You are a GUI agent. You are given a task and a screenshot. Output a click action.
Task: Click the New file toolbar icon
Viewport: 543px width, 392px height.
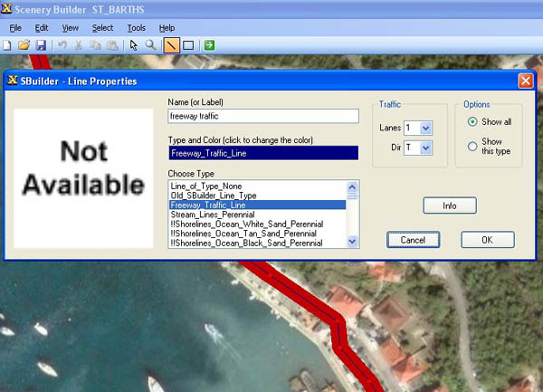[7, 45]
